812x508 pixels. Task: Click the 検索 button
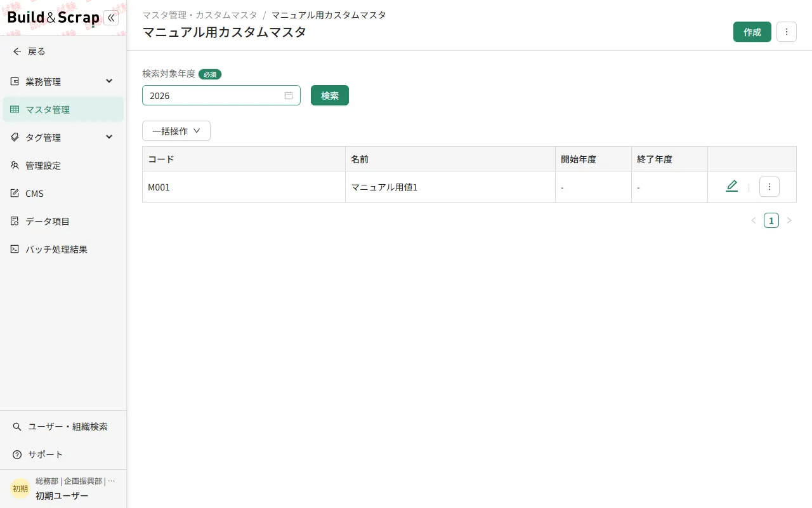click(x=330, y=95)
